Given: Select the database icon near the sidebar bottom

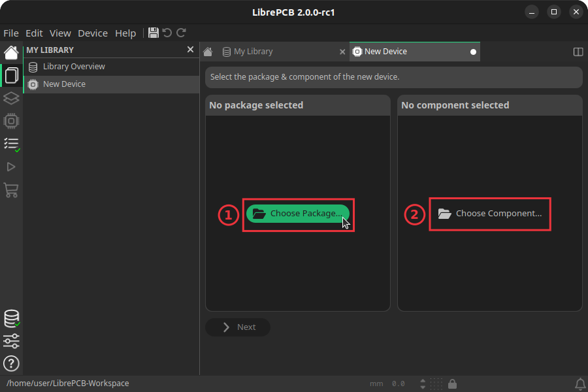Looking at the screenshot, I should (10, 318).
